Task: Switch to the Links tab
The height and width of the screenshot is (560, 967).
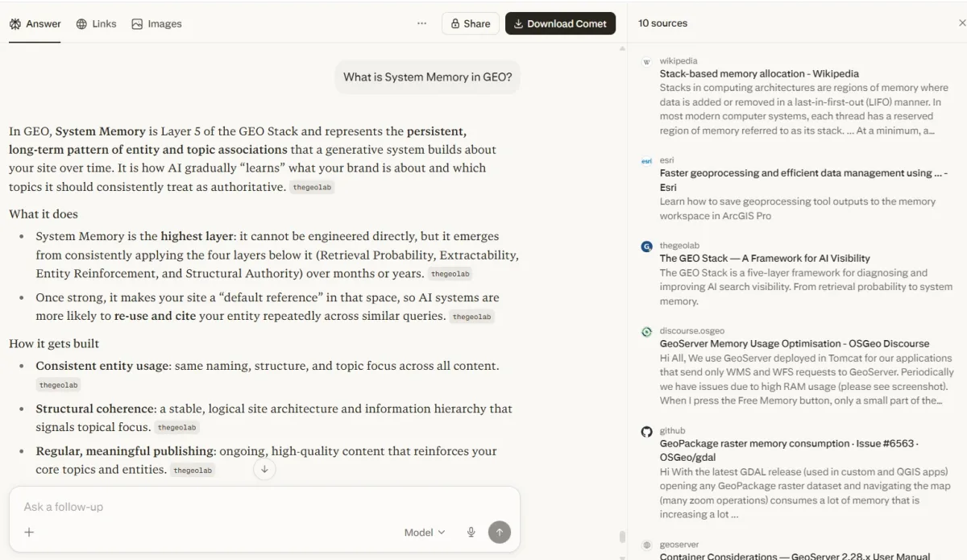Action: pos(96,23)
